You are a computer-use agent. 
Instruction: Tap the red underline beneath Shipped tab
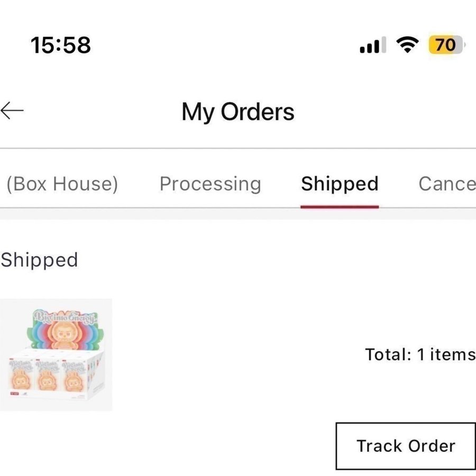340,207
